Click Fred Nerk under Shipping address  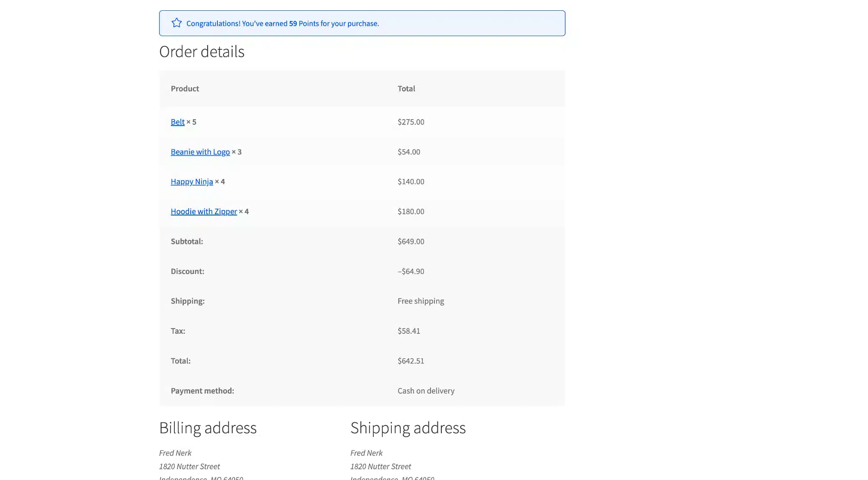(366, 453)
